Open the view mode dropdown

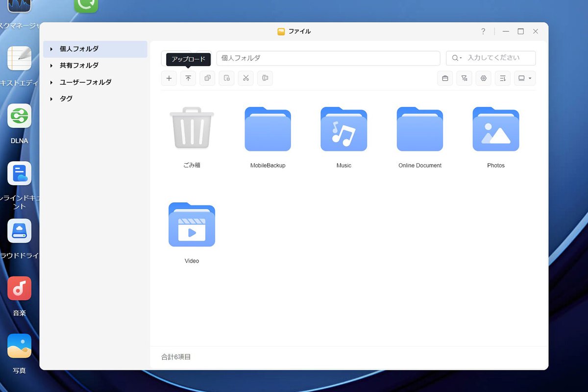pyautogui.click(x=525, y=78)
